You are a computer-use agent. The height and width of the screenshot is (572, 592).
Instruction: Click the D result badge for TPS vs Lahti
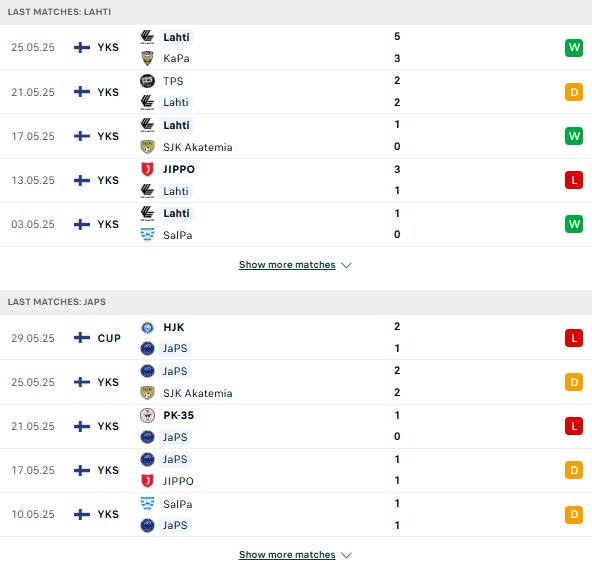tap(574, 92)
